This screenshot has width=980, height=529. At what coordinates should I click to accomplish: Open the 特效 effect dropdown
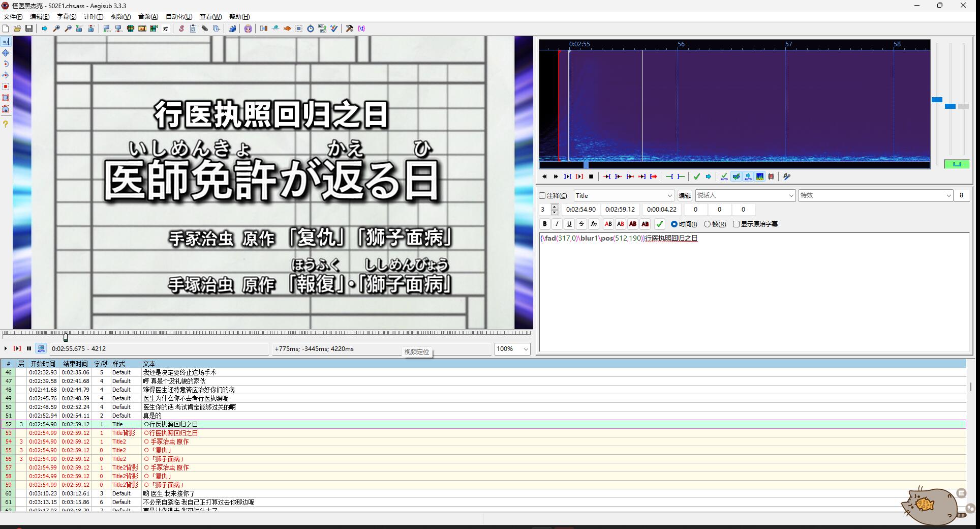click(x=876, y=195)
